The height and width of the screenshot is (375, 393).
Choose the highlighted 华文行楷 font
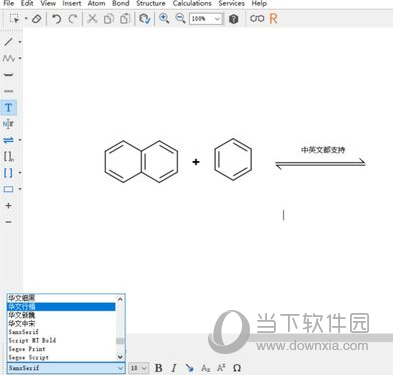61,307
